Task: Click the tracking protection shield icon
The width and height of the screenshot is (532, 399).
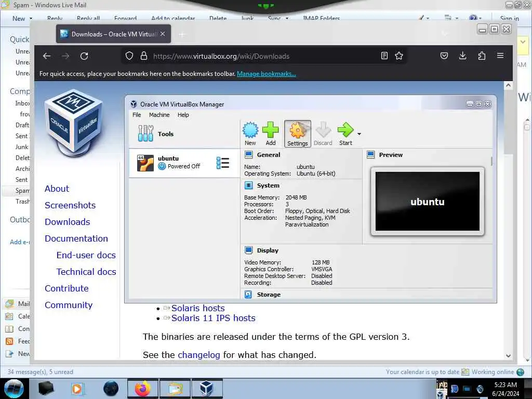Action: point(129,56)
